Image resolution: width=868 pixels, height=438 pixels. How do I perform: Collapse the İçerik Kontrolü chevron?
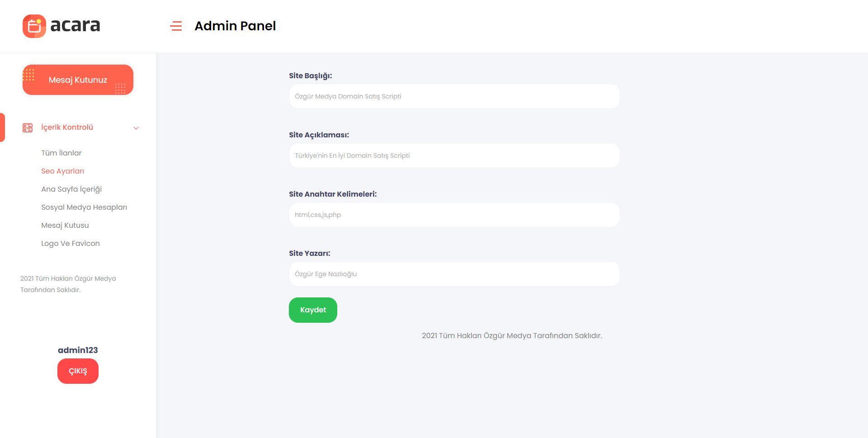tap(136, 128)
